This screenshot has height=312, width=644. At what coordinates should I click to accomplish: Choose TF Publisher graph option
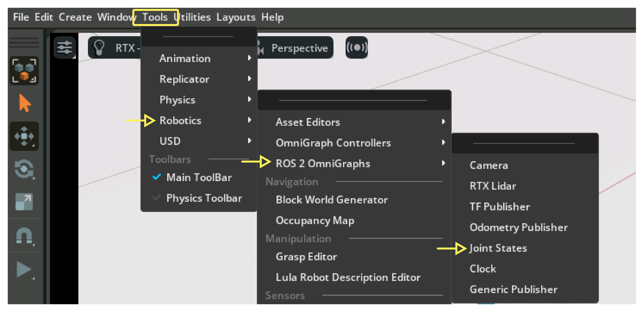(499, 207)
